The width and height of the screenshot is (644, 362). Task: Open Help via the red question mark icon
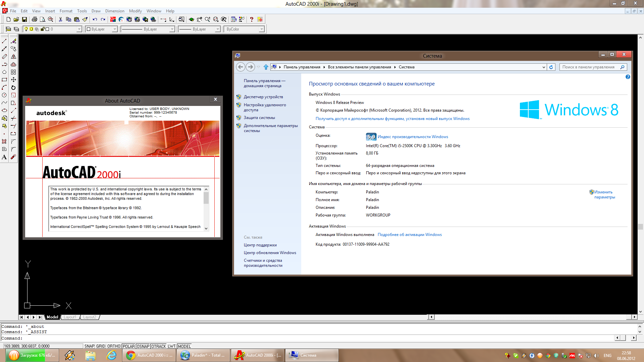[252, 19]
